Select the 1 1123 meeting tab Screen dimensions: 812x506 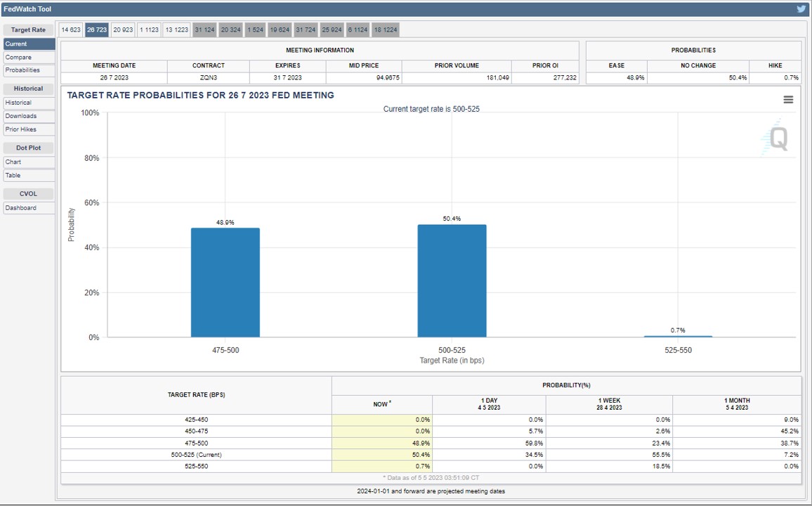tap(149, 30)
